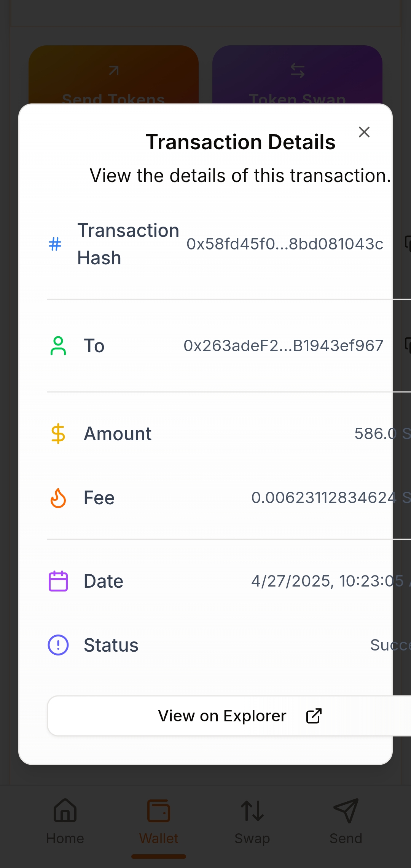Click the dollar sign Amount icon
The image size is (411, 868).
click(x=58, y=434)
